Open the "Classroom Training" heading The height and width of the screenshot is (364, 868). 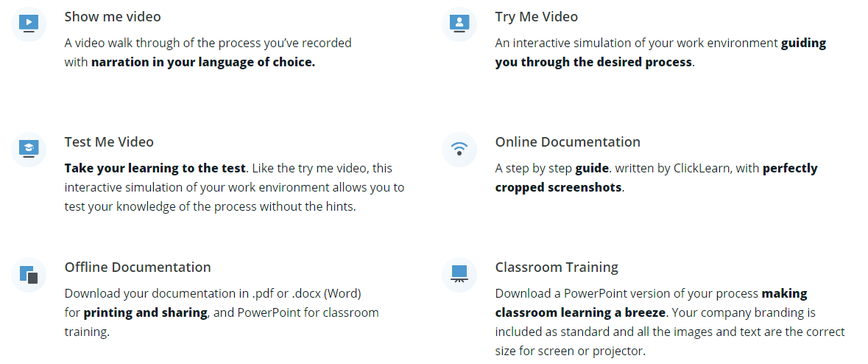pyautogui.click(x=557, y=267)
